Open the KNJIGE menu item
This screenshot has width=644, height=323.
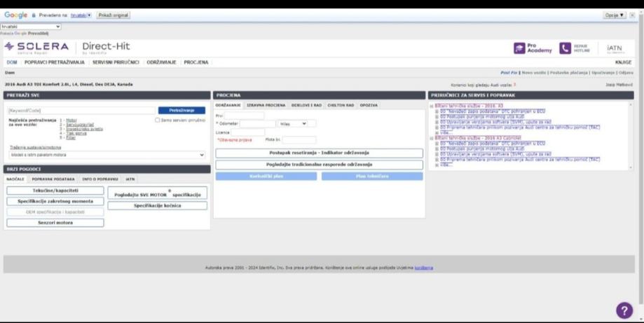pyautogui.click(x=623, y=62)
